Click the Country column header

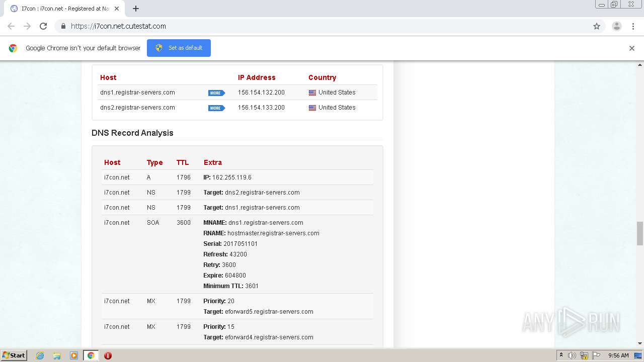(x=322, y=77)
